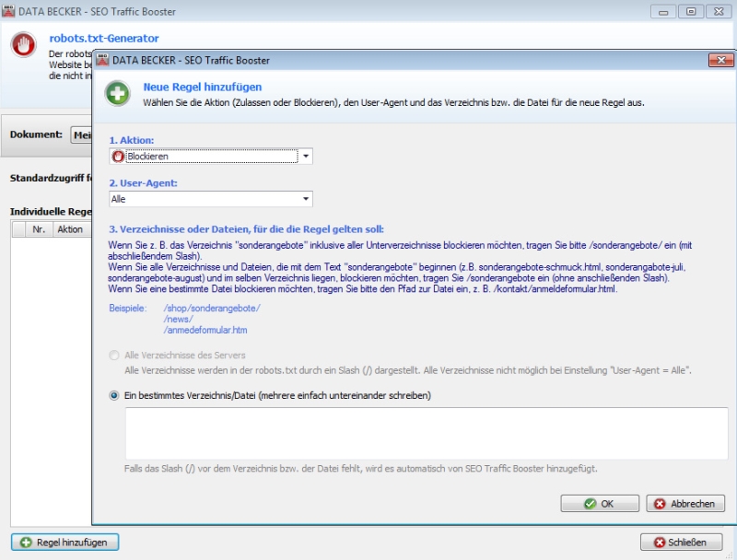Select 'Alle Verzeichnisse des Servers' radio button

(113, 356)
